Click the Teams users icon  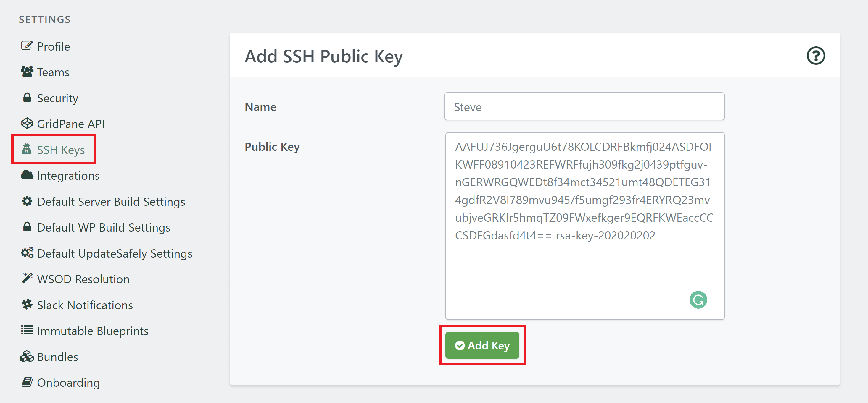tap(27, 71)
